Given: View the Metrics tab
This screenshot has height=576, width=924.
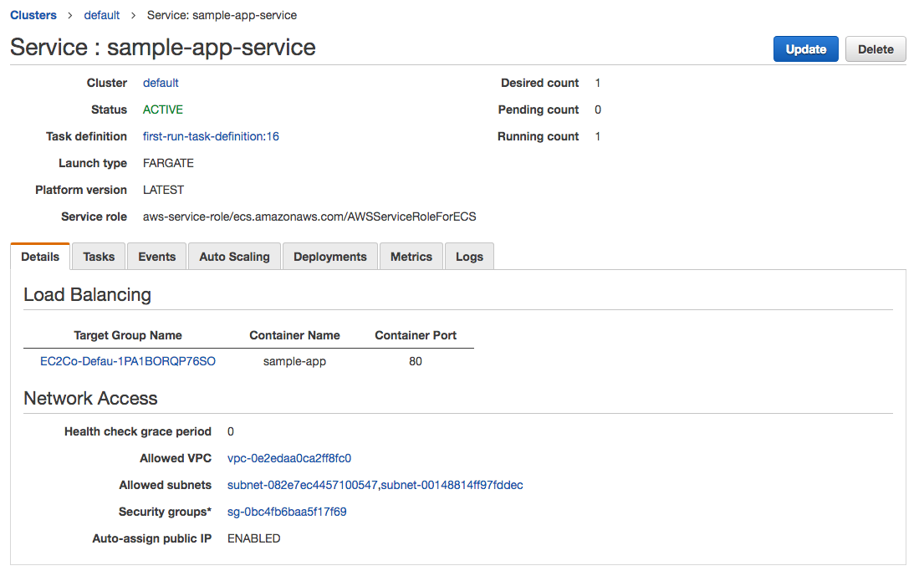Looking at the screenshot, I should pos(411,257).
